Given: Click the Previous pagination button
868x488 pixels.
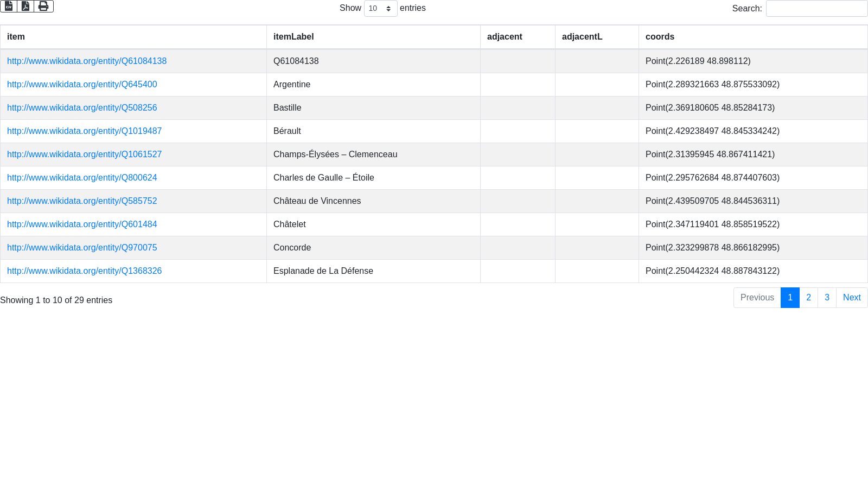Looking at the screenshot, I should pos(757,298).
